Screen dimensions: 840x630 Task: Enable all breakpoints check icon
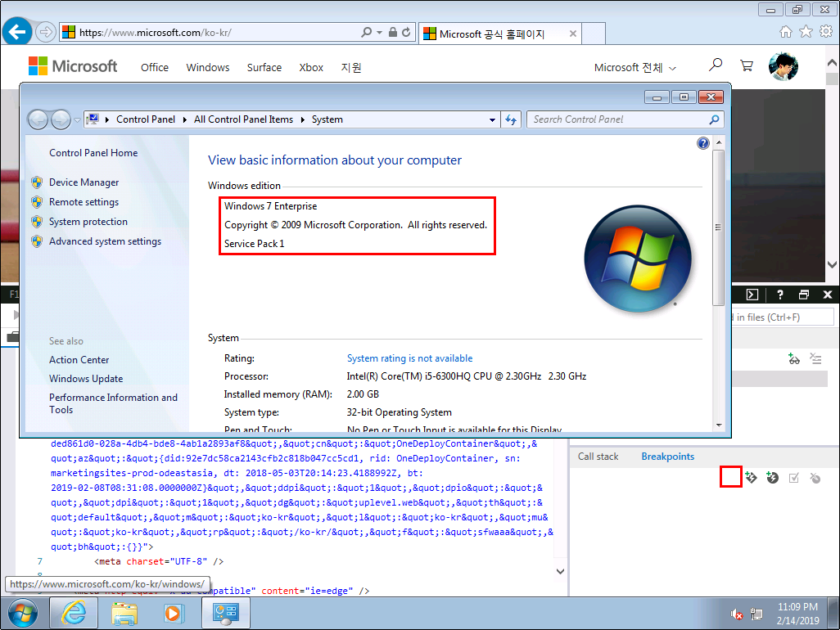tap(794, 478)
